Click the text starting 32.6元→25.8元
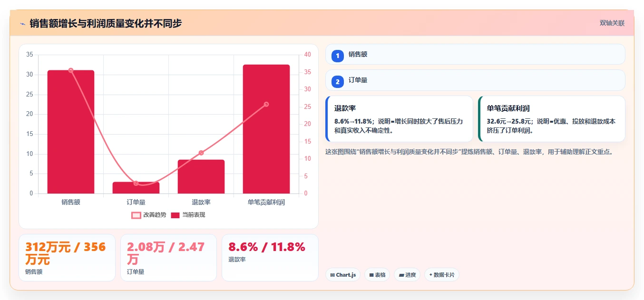Image resolution: width=644 pixels, height=300 pixels. 551,126
